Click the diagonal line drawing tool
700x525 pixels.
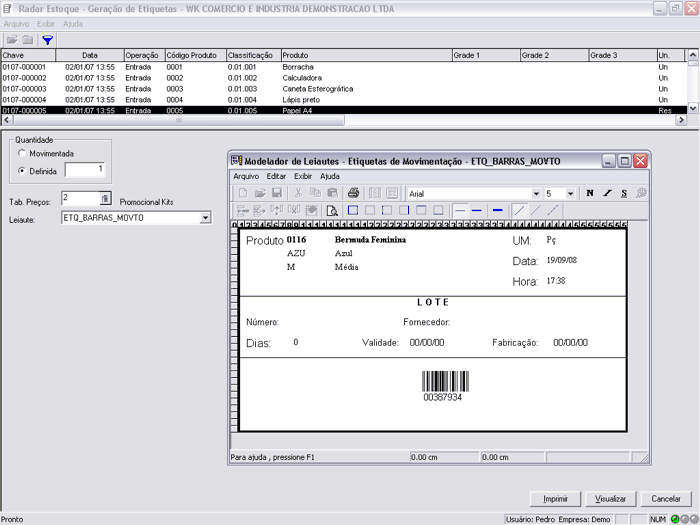[519, 210]
